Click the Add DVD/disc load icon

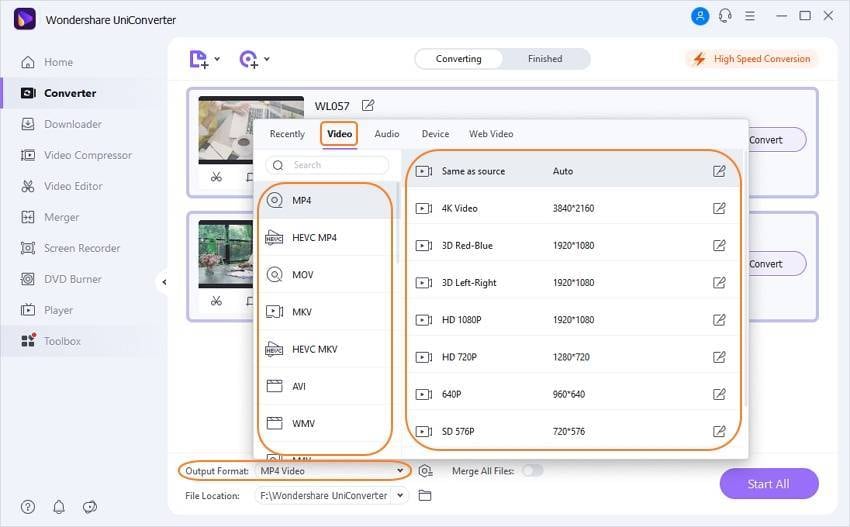(x=249, y=59)
